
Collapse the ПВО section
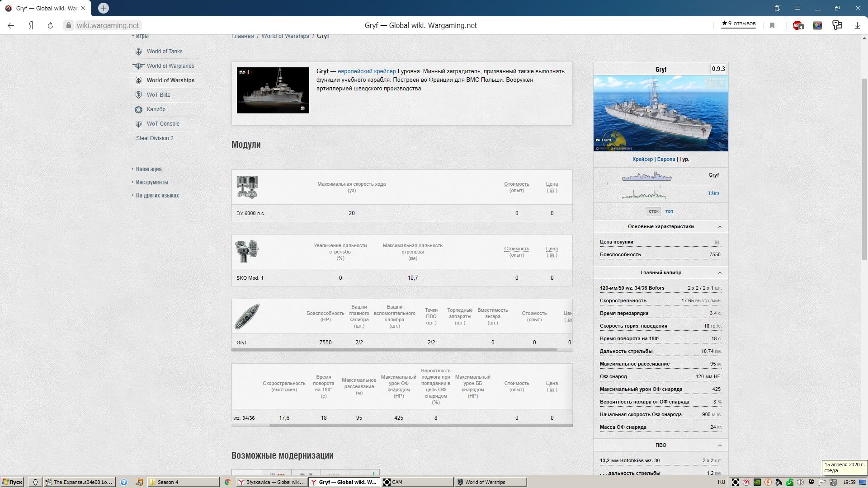click(720, 446)
